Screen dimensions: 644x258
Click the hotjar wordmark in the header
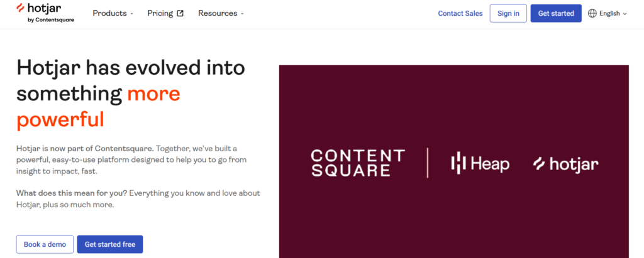[x=51, y=9]
